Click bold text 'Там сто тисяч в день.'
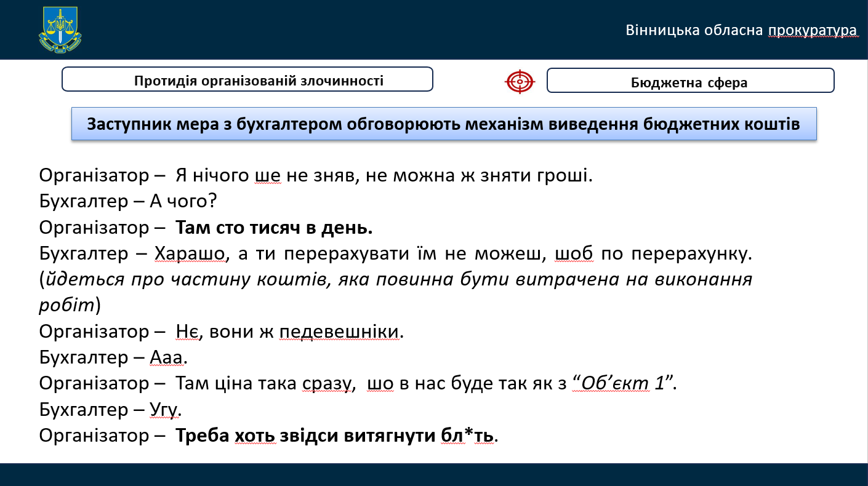 tap(275, 228)
